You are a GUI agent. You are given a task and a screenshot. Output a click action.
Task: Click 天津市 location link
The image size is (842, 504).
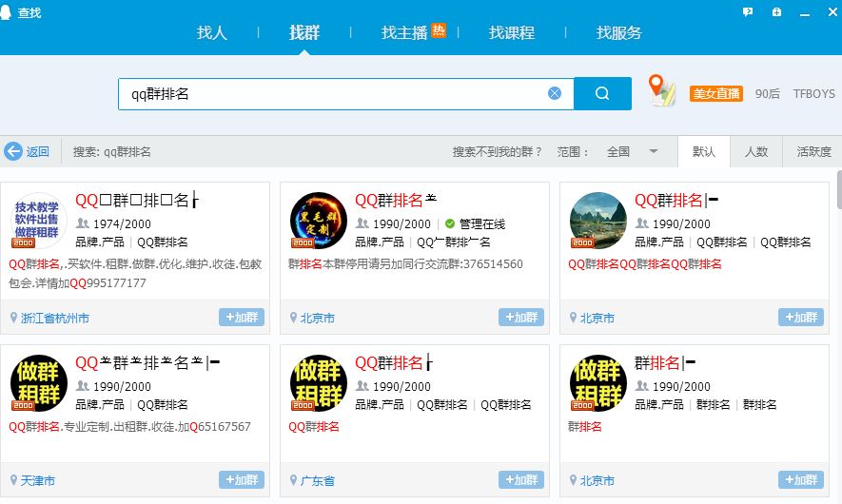tap(38, 481)
